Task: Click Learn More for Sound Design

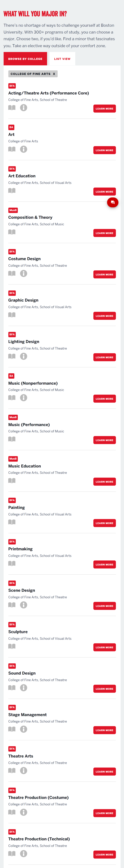Action: coord(104,689)
